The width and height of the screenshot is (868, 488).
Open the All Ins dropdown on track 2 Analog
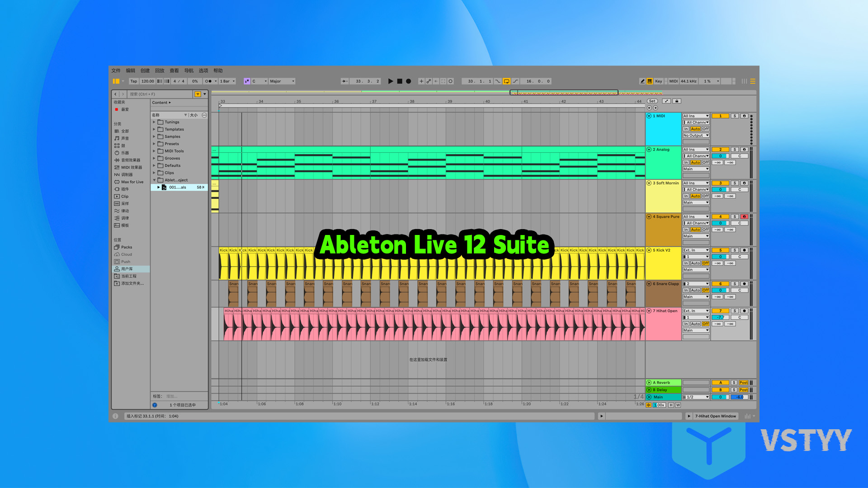(695, 149)
